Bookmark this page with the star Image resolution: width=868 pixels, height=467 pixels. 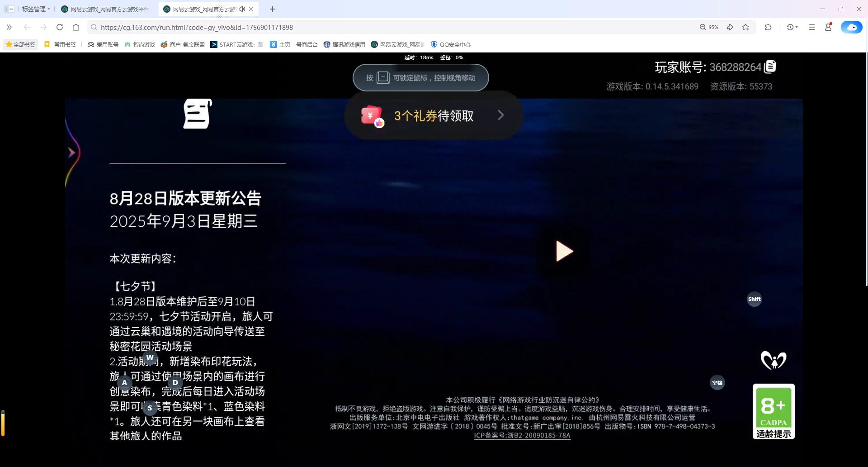pos(745,27)
